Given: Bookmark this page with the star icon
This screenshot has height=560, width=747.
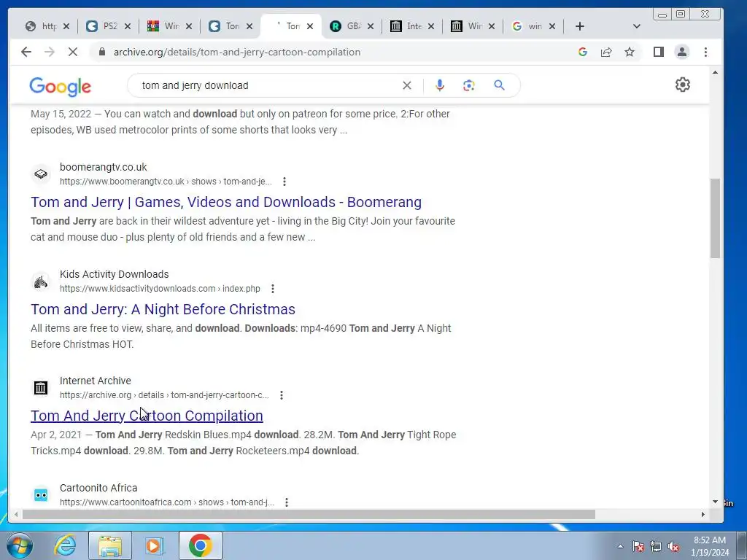Looking at the screenshot, I should tap(630, 52).
